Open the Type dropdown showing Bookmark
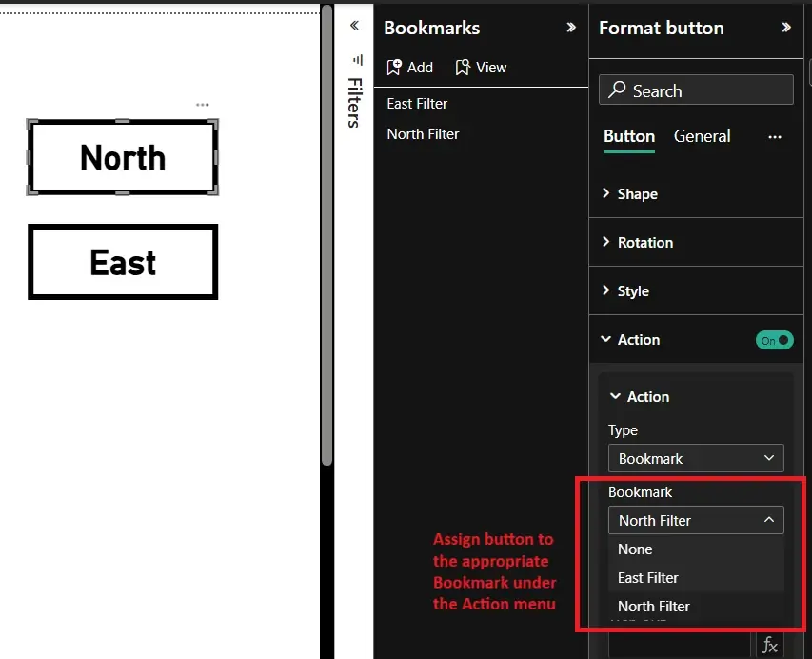This screenshot has height=659, width=812. pyautogui.click(x=696, y=458)
